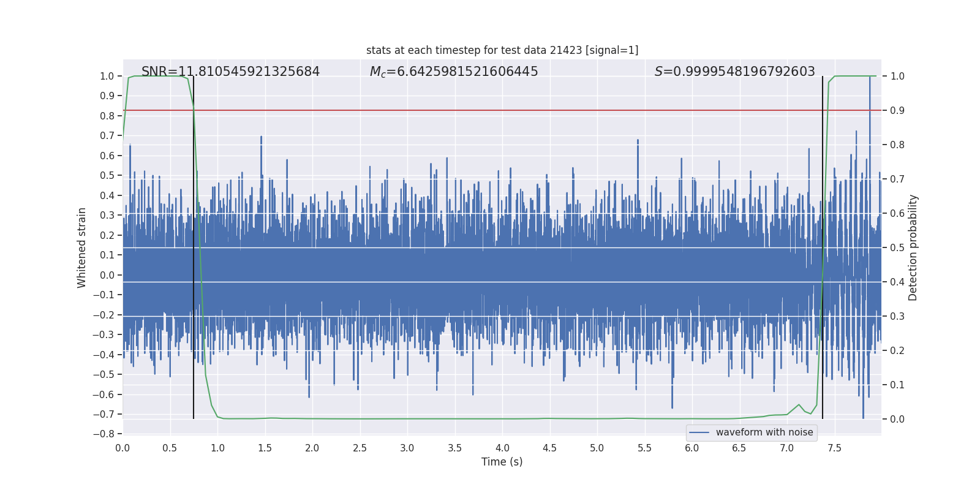Click the 'Whitened strain' y-axis label
The image size is (980, 490).
[x=82, y=247]
